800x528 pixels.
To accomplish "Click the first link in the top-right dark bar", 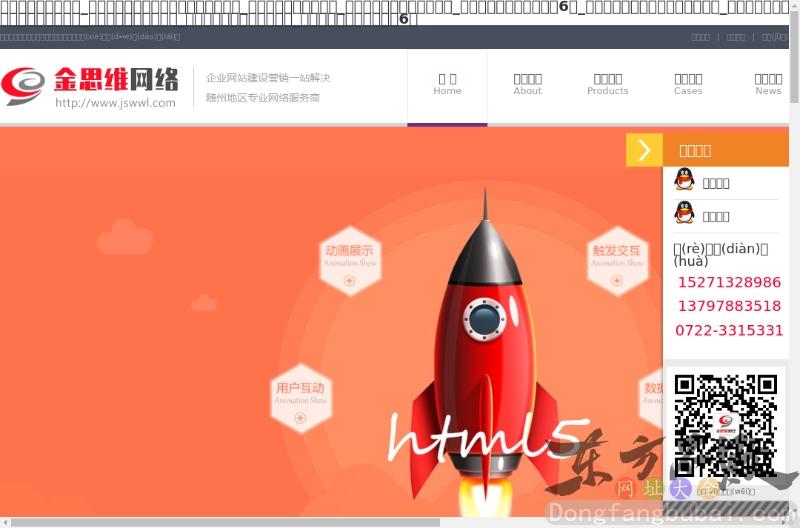I will coord(701,37).
